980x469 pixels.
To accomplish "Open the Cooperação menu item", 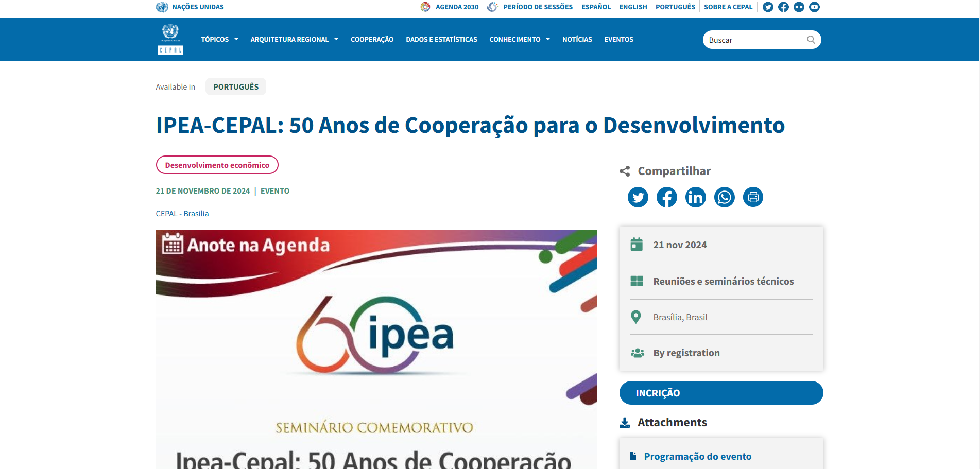I will tap(372, 39).
